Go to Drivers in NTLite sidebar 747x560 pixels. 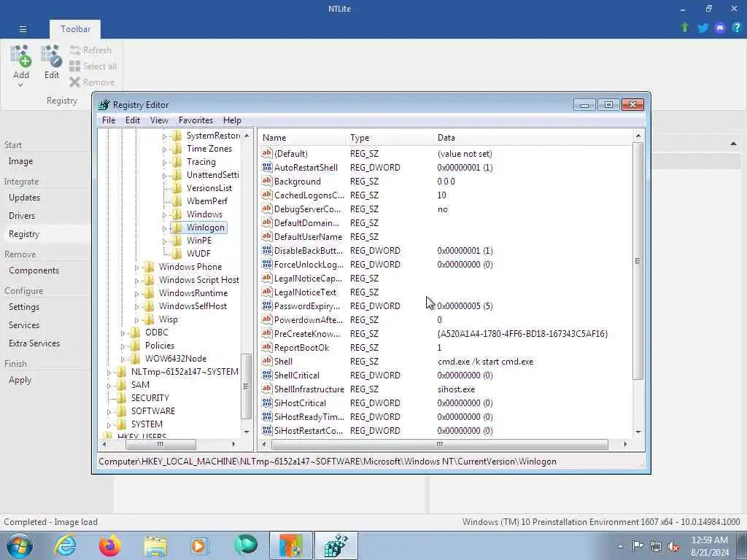click(22, 215)
